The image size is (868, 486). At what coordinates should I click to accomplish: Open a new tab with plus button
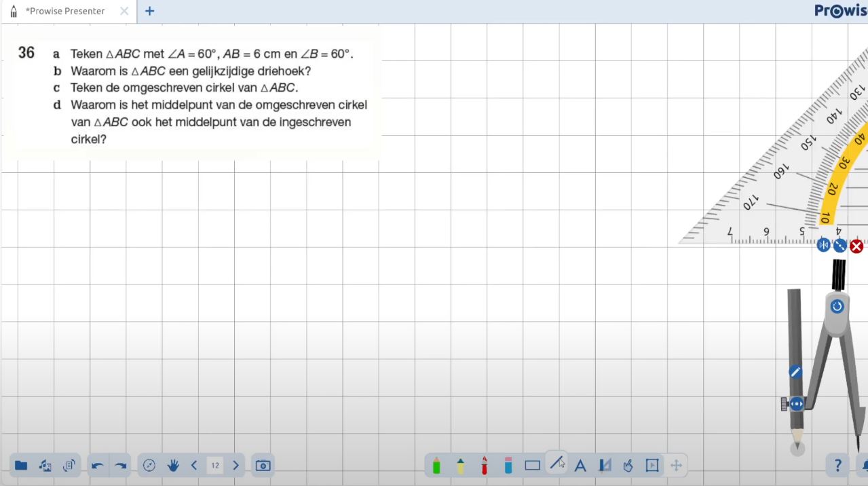pyautogui.click(x=150, y=11)
